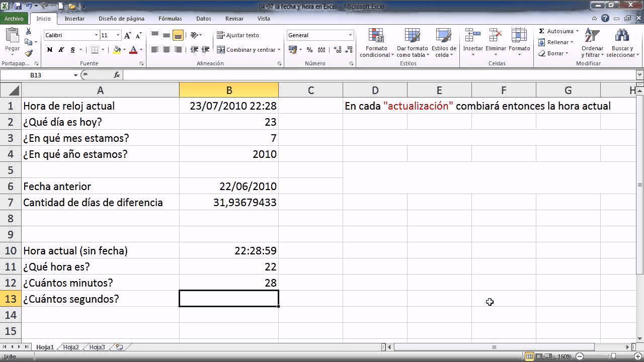644x362 pixels.
Task: Open the insert function fx dialog
Action: tap(117, 75)
